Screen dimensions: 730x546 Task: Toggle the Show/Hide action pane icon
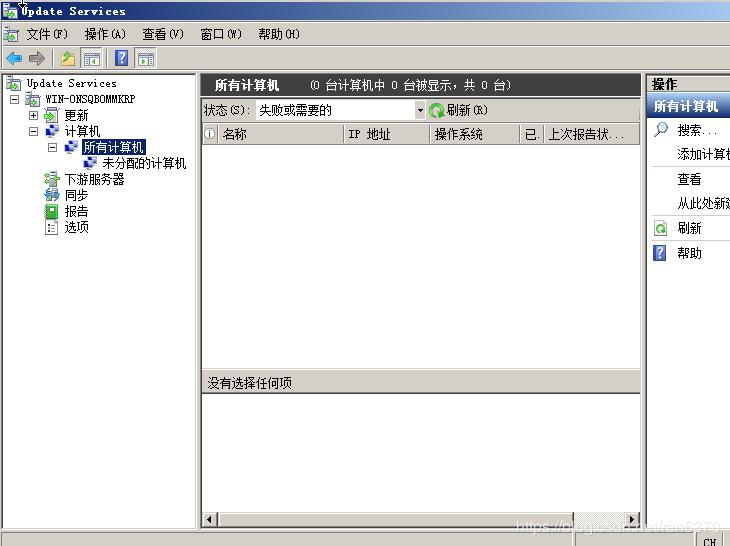[x=146, y=59]
